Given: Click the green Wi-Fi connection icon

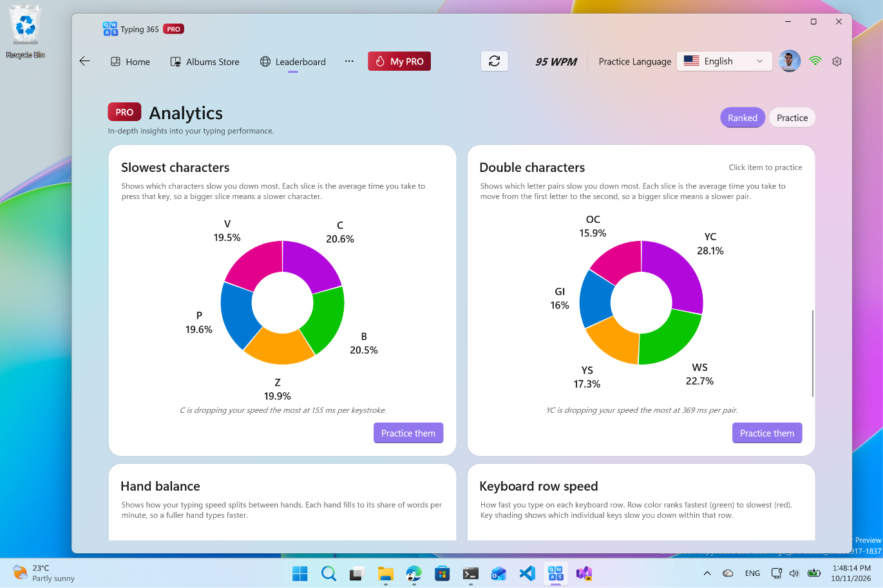Looking at the screenshot, I should (815, 61).
